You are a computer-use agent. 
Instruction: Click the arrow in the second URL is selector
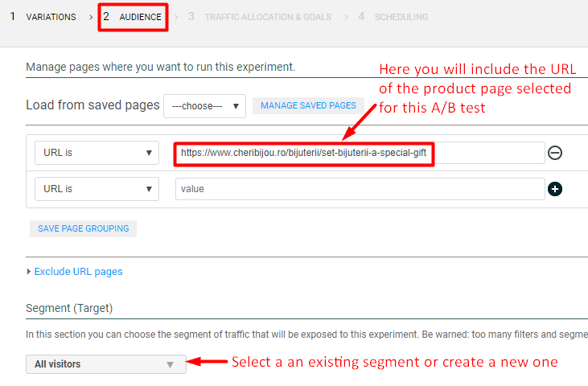pos(148,189)
